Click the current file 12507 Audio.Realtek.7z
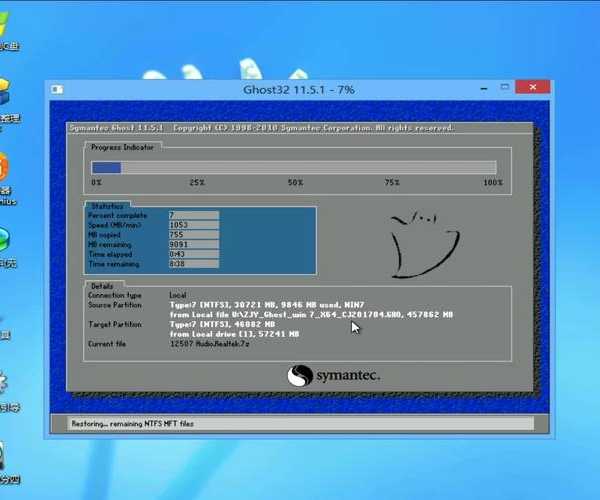600x500 pixels. (x=210, y=344)
